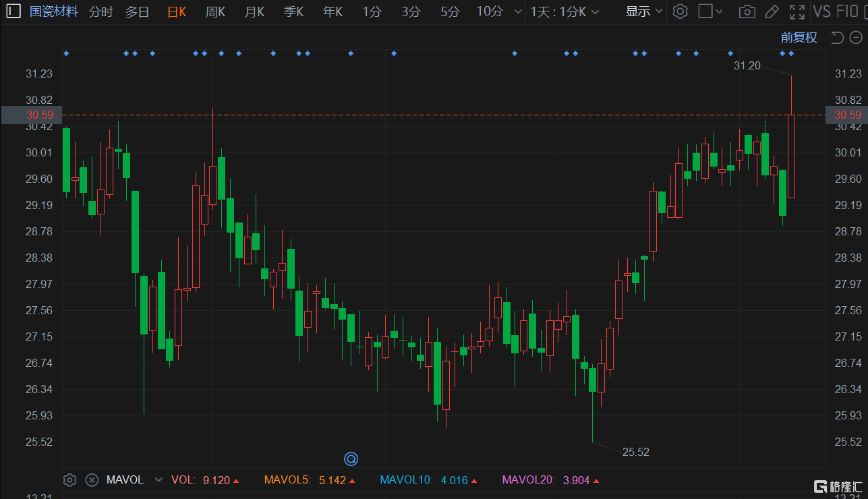This screenshot has width=868, height=499.
Task: Open MAVOL indicator settings gear
Action: 69,480
